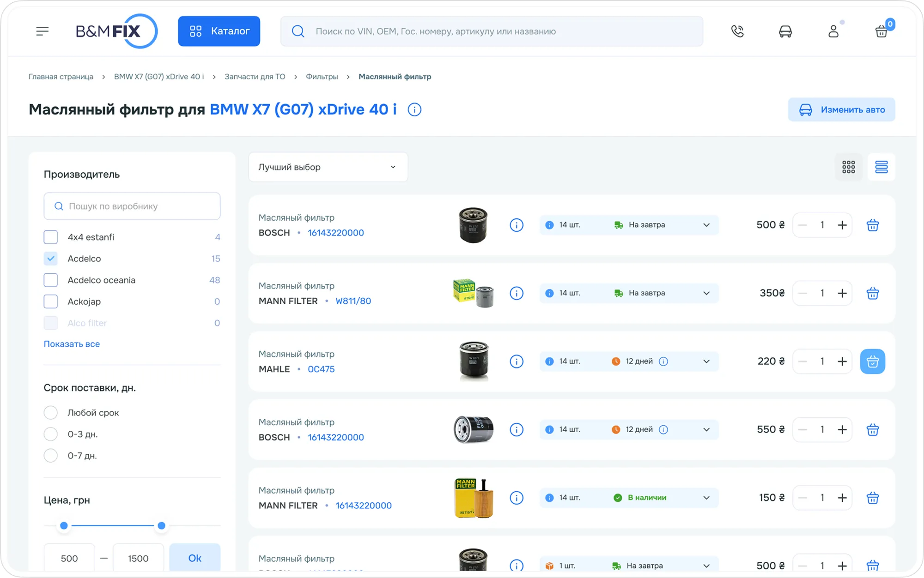The height and width of the screenshot is (578, 924).
Task: Click the right handle of price slider
Action: 161,525
